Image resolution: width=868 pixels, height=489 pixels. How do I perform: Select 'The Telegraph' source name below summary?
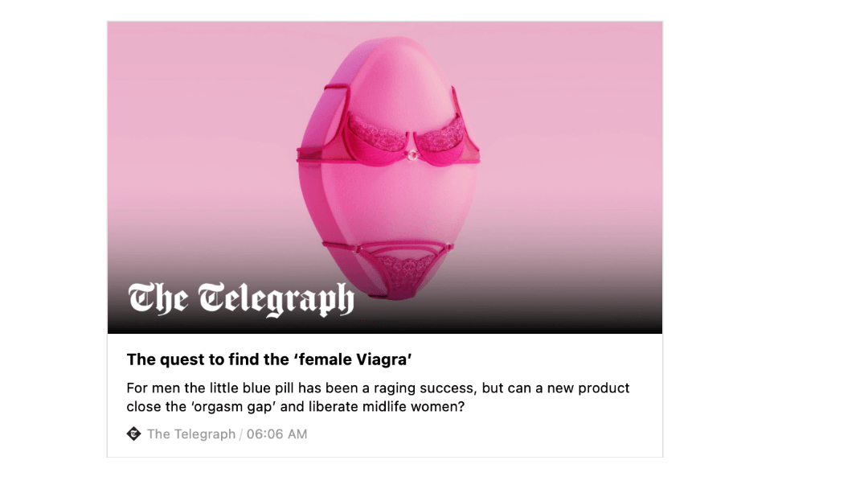tap(191, 434)
